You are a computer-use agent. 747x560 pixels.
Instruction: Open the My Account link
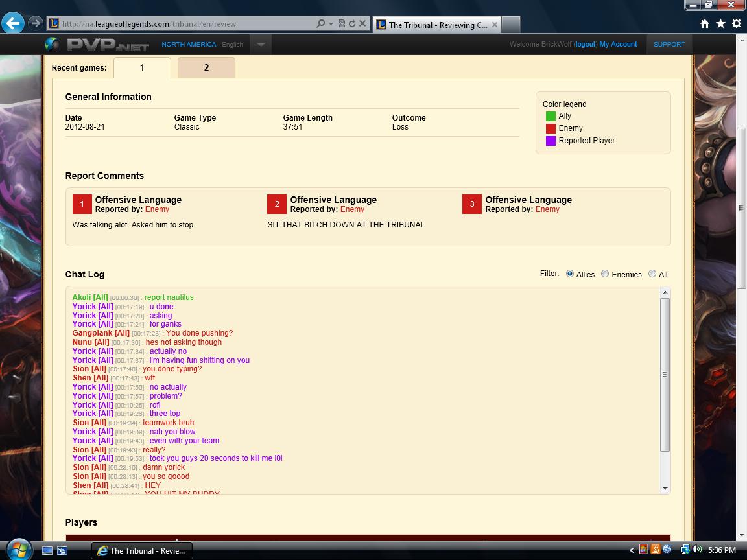(618, 44)
